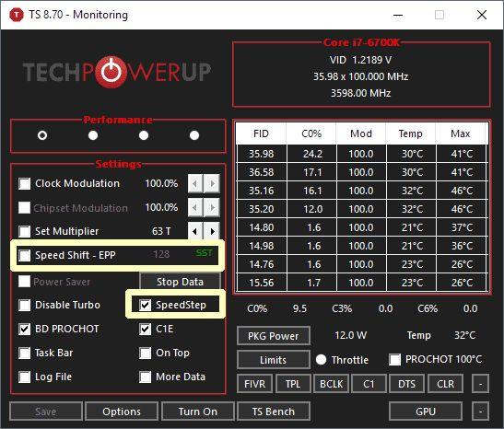Click the Throttle indicator radio
The width and height of the screenshot is (504, 429).
(x=321, y=360)
